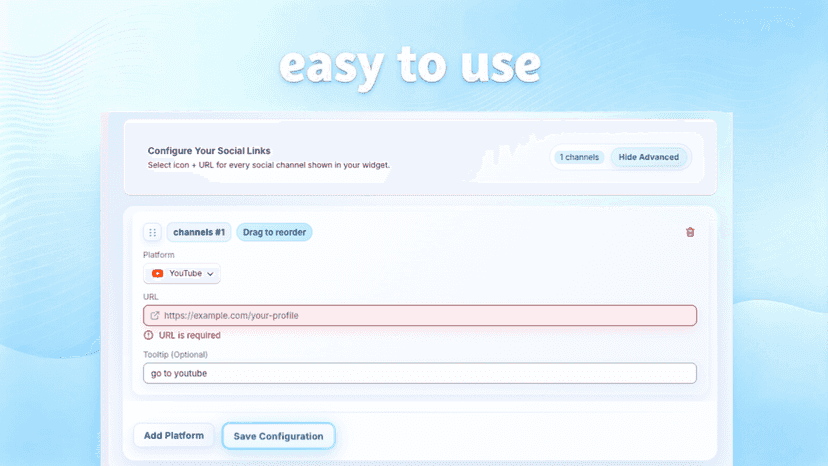Image resolution: width=828 pixels, height=466 pixels.
Task: Click the drag handle grip icon
Action: point(152,232)
